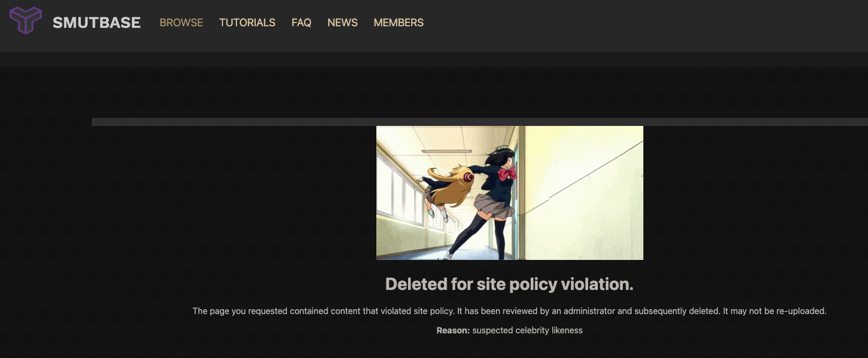The image size is (868, 358).
Task: Click the purple cube site logo
Action: [x=26, y=20]
